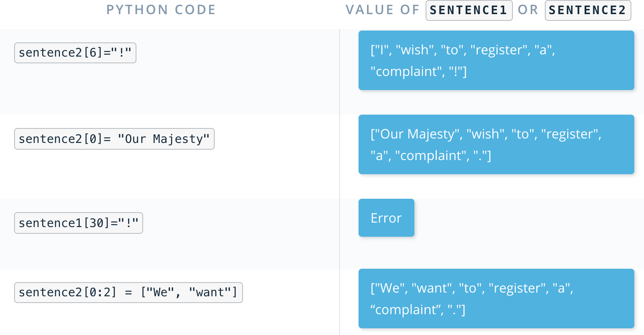Click the index "30" in the sentence1 code box
This screenshot has height=335, width=644.
click(96, 223)
